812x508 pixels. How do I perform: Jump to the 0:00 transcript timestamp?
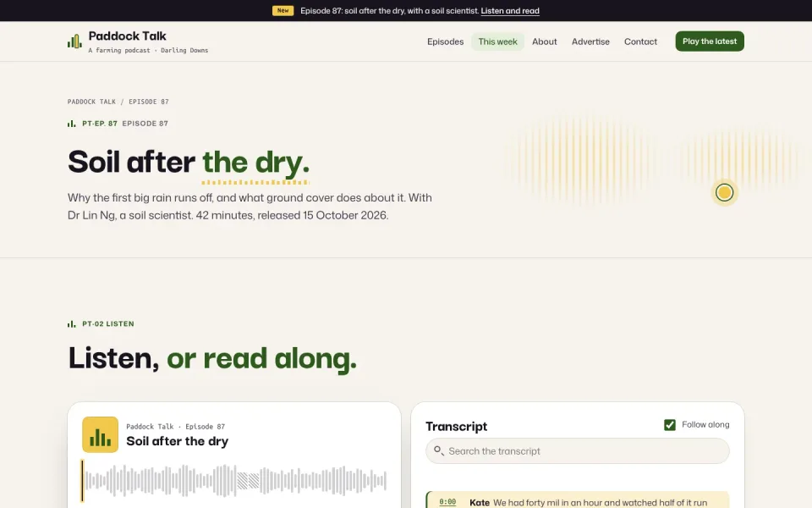coord(447,502)
